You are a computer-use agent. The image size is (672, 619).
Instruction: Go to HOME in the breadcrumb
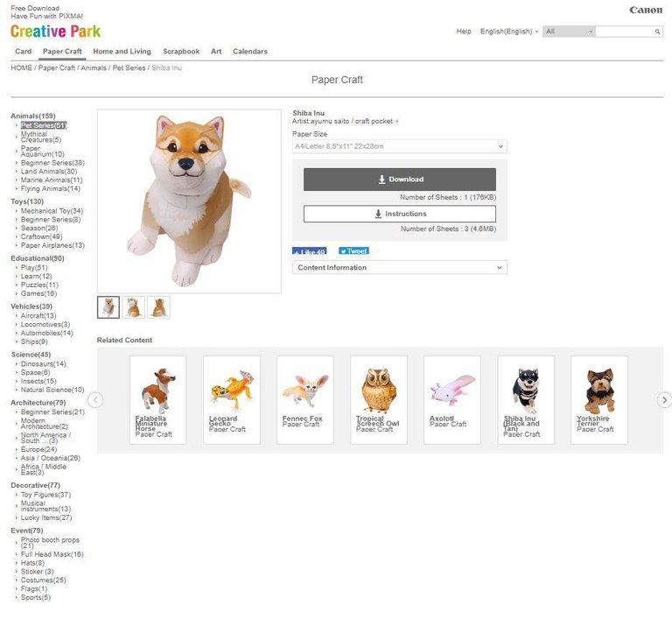(21, 67)
